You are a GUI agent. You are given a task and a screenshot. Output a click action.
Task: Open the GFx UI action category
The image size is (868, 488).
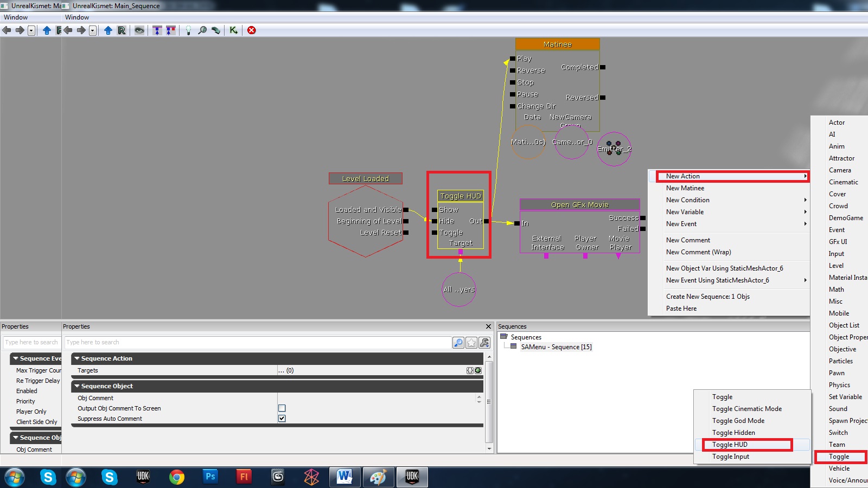(840, 242)
